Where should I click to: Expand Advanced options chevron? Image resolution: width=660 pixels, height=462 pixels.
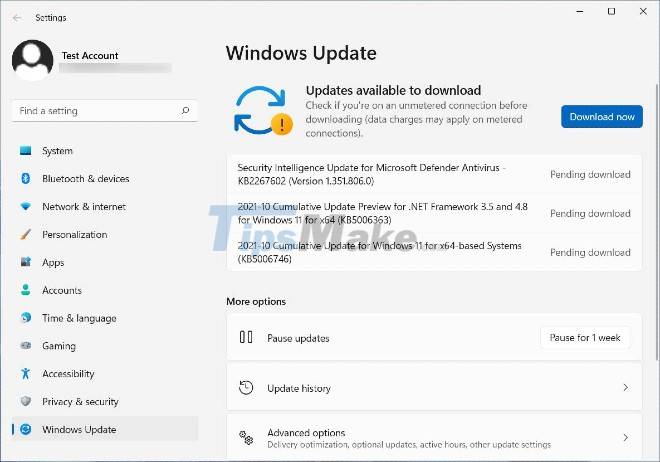[x=625, y=438]
